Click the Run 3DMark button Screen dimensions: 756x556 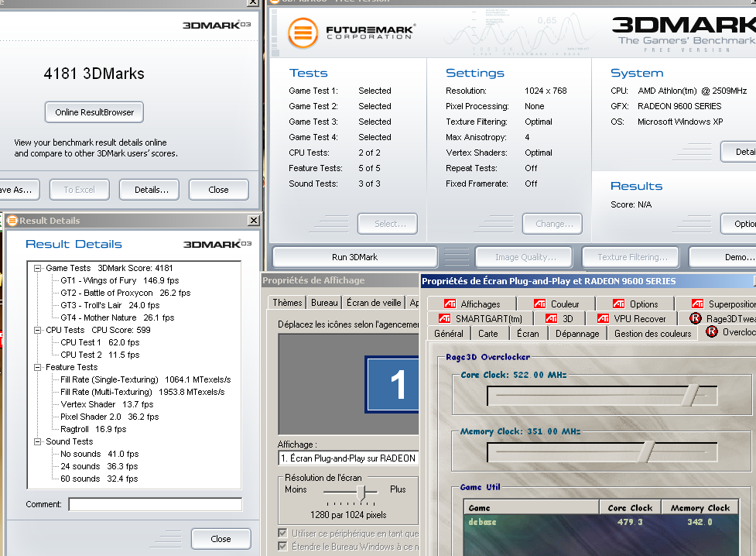point(355,257)
